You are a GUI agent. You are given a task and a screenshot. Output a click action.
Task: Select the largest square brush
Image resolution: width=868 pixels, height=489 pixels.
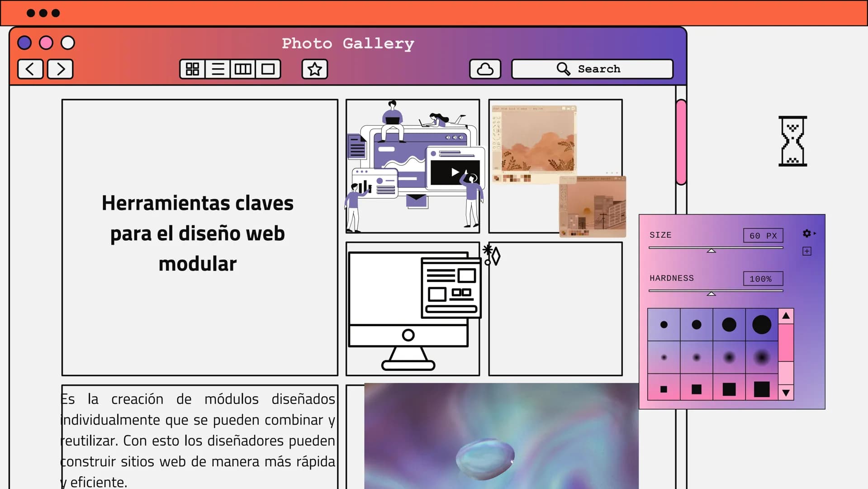[762, 389]
